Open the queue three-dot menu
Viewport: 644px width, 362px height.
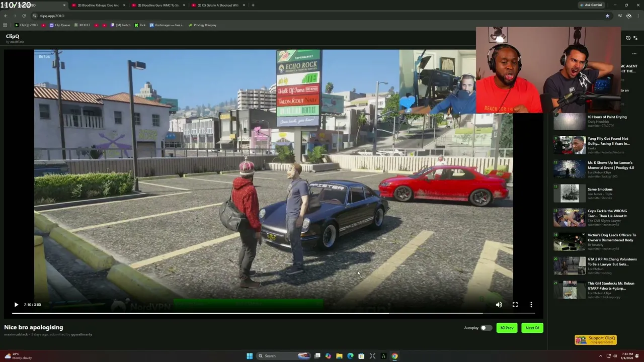tap(634, 54)
